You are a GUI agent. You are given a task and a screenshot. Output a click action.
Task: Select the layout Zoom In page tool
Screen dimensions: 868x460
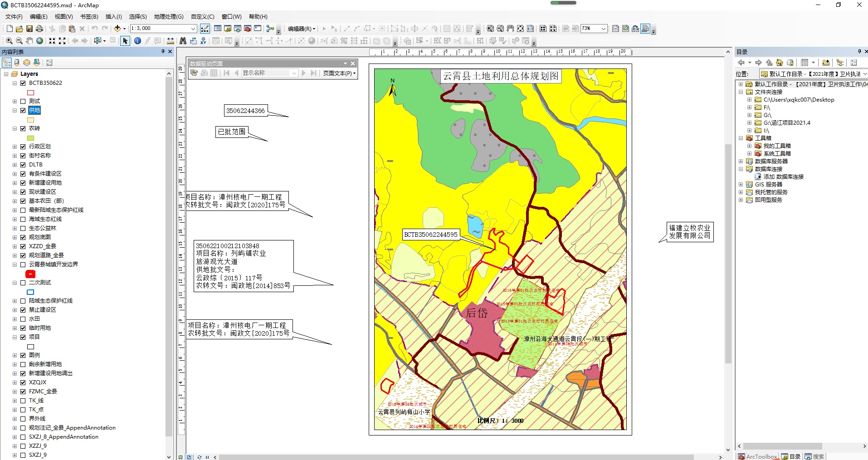[x=490, y=29]
